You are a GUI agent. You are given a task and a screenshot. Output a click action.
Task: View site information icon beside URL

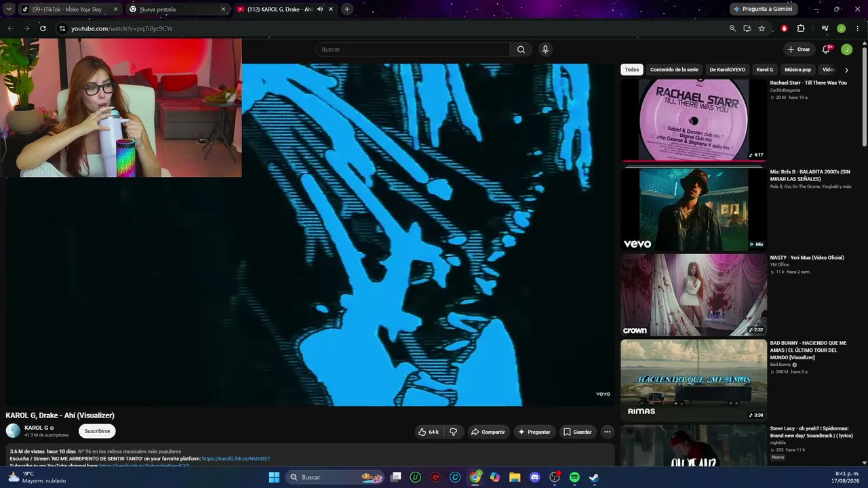click(x=62, y=28)
